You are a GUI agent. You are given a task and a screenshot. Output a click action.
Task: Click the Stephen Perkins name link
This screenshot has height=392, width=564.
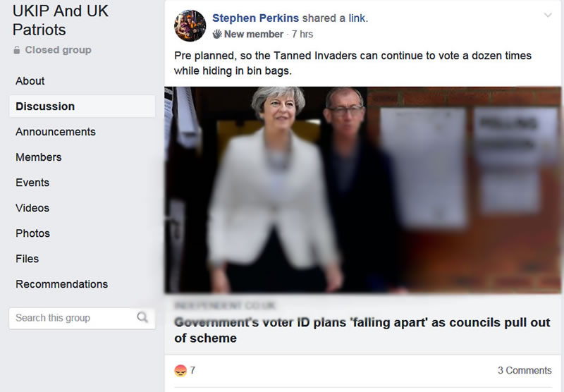255,18
